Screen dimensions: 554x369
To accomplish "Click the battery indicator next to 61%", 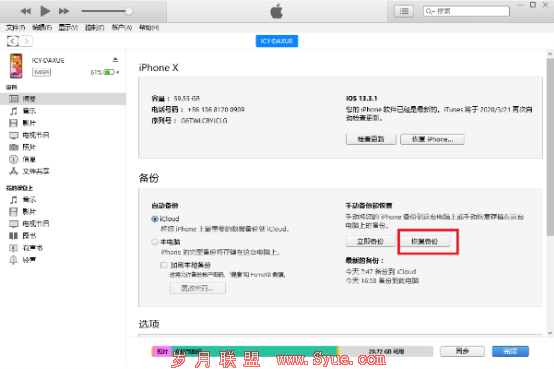I will pyautogui.click(x=109, y=72).
